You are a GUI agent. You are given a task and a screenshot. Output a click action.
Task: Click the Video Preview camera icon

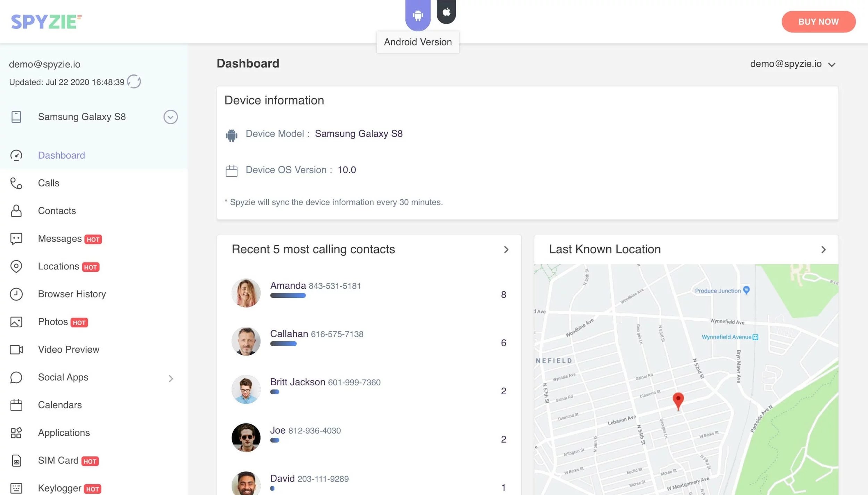coord(16,350)
